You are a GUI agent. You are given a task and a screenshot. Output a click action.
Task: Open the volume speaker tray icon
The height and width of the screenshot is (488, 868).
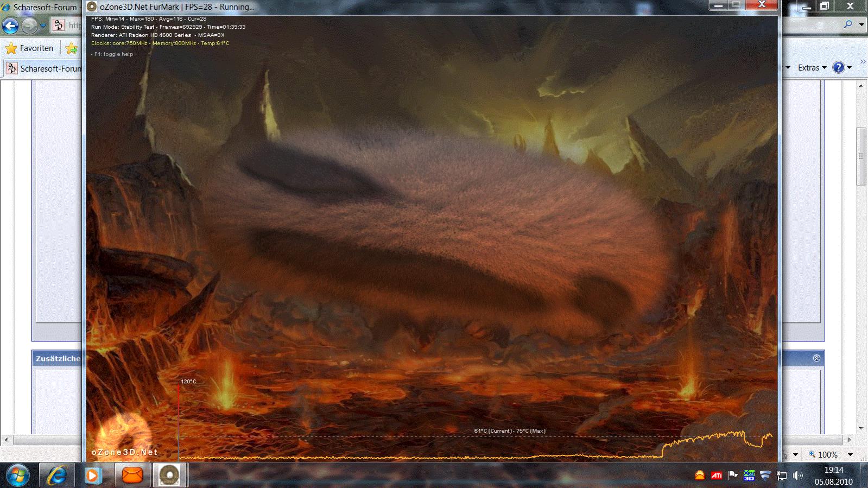797,476
